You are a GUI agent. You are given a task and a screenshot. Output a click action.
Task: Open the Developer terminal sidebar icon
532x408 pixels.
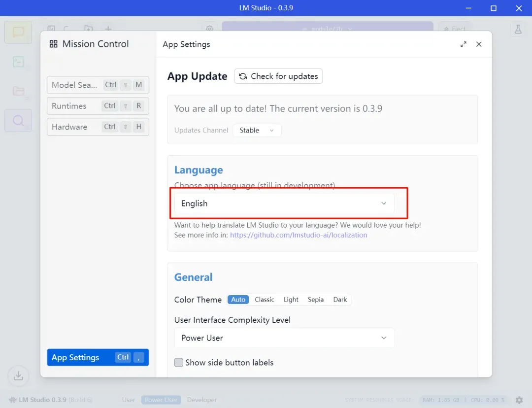[x=18, y=62]
